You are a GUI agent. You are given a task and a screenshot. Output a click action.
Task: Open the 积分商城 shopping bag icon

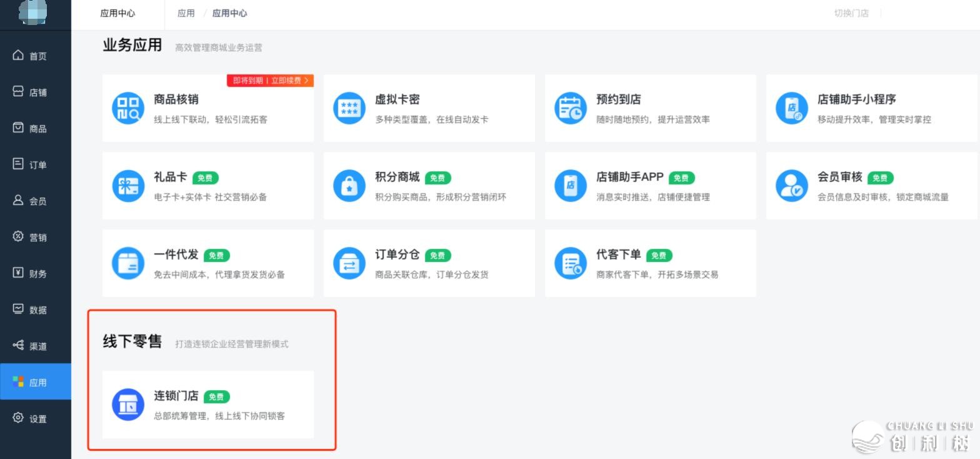pyautogui.click(x=349, y=185)
